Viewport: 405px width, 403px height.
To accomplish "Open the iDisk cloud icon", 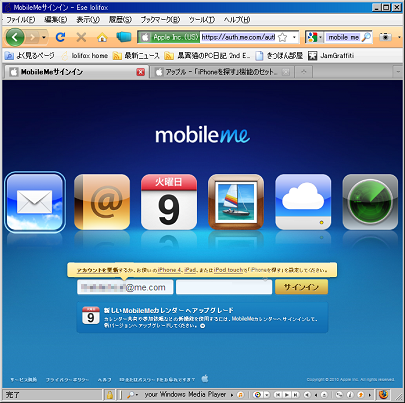I will point(303,202).
